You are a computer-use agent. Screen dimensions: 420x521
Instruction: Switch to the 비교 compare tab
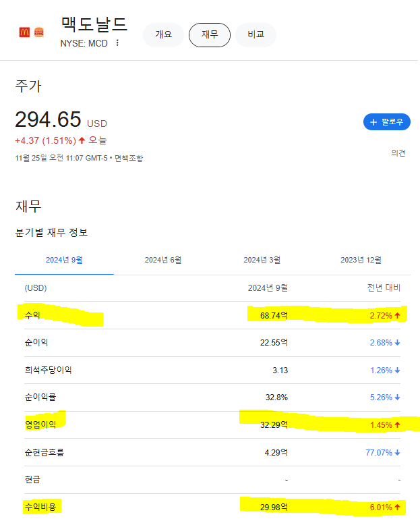pos(256,34)
